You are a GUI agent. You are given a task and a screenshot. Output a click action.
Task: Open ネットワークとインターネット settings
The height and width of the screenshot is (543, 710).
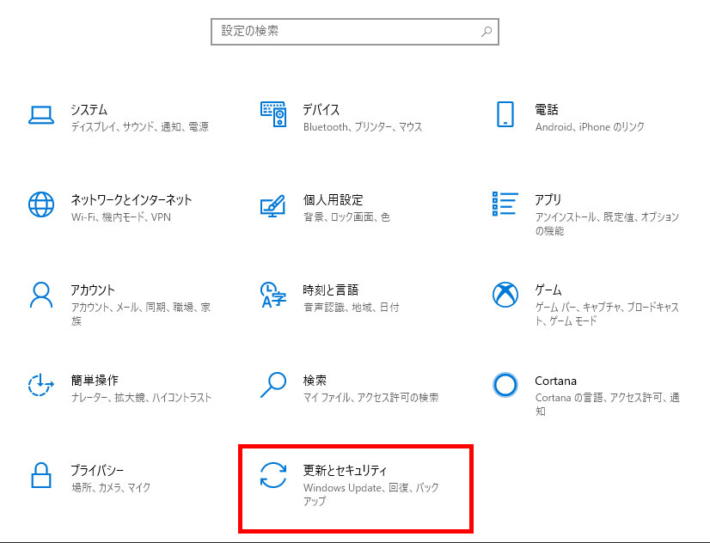[131, 200]
